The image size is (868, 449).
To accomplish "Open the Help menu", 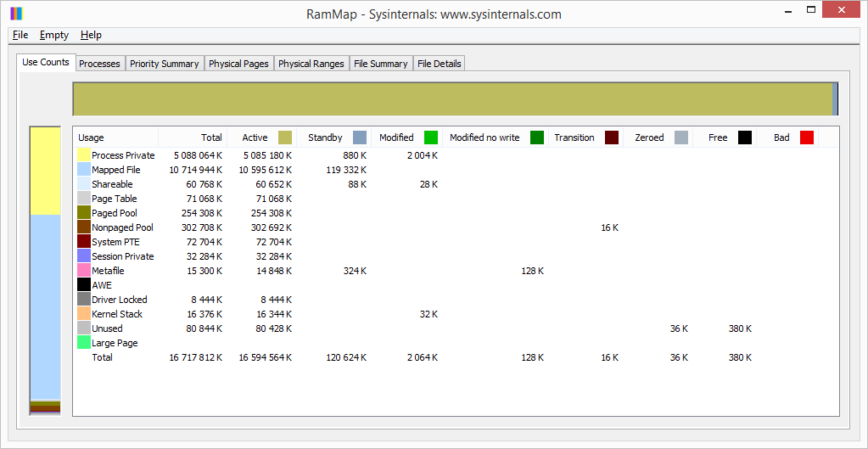I will point(91,35).
